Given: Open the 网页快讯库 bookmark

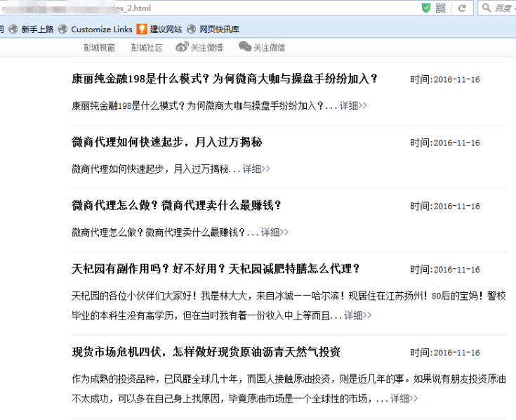Looking at the screenshot, I should (218, 29).
